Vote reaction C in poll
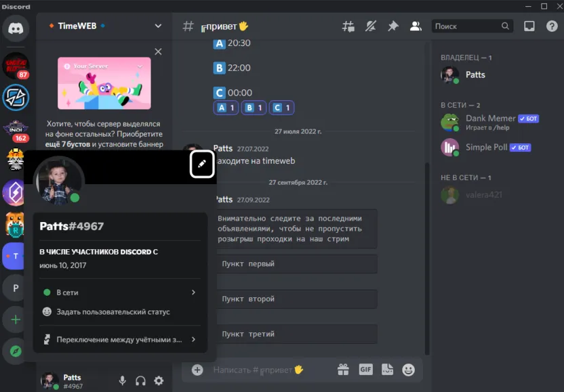The image size is (564, 392). 281,108
